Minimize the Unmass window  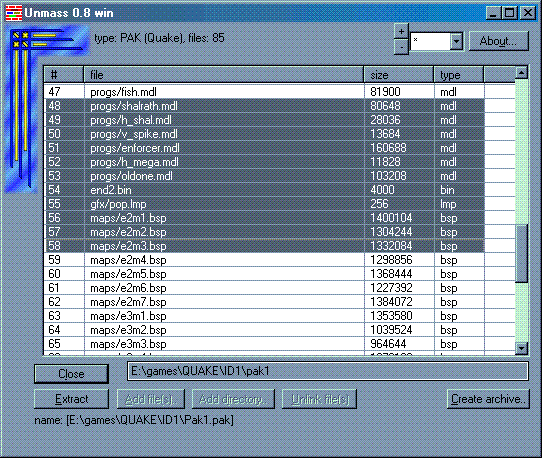coord(493,13)
